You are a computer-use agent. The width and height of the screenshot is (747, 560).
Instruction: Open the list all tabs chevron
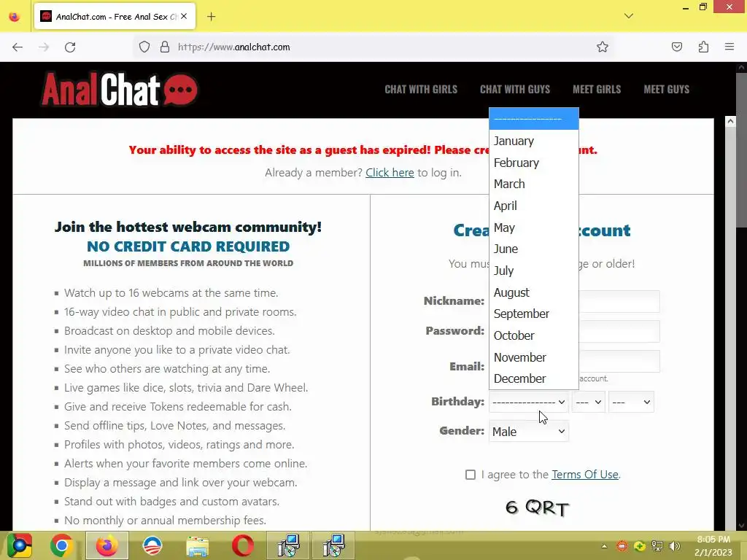coord(629,16)
